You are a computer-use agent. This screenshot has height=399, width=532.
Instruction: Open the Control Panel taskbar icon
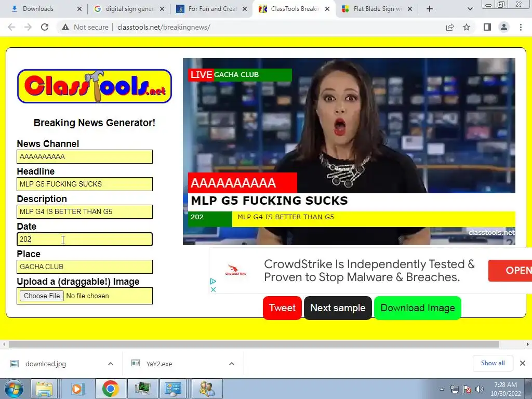[173, 389]
